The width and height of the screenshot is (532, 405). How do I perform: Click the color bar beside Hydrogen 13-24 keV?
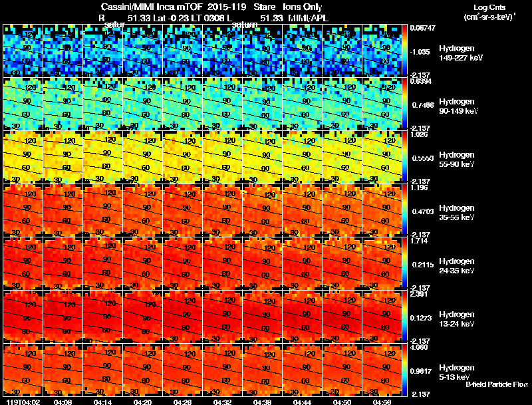coord(404,317)
